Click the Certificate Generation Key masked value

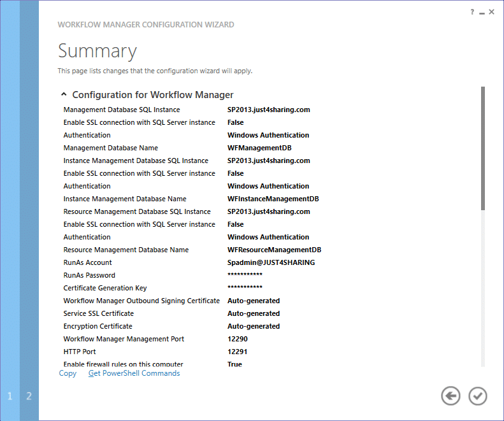[245, 287]
